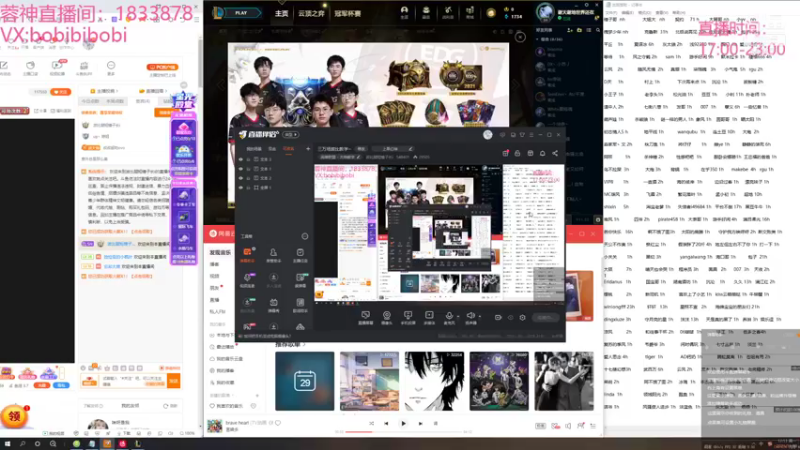
Task: Open the now-playing album cover thumbnail
Action: (x=215, y=426)
